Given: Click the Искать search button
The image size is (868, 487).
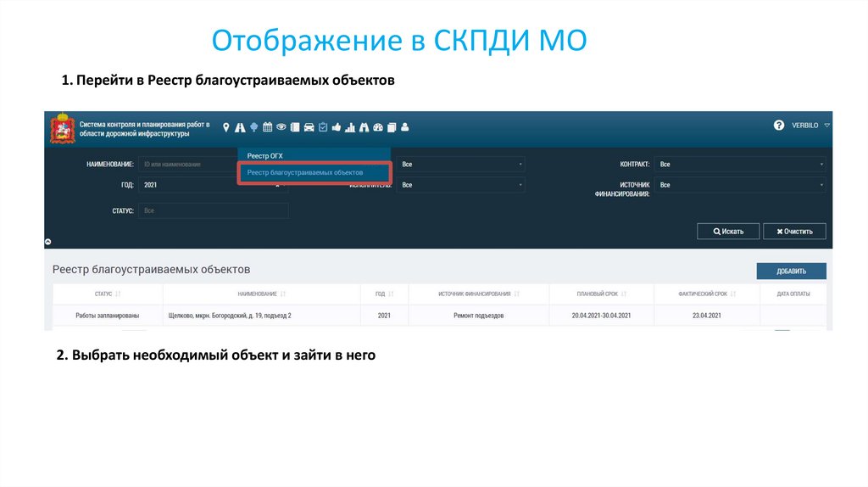Looking at the screenshot, I should click(x=728, y=231).
